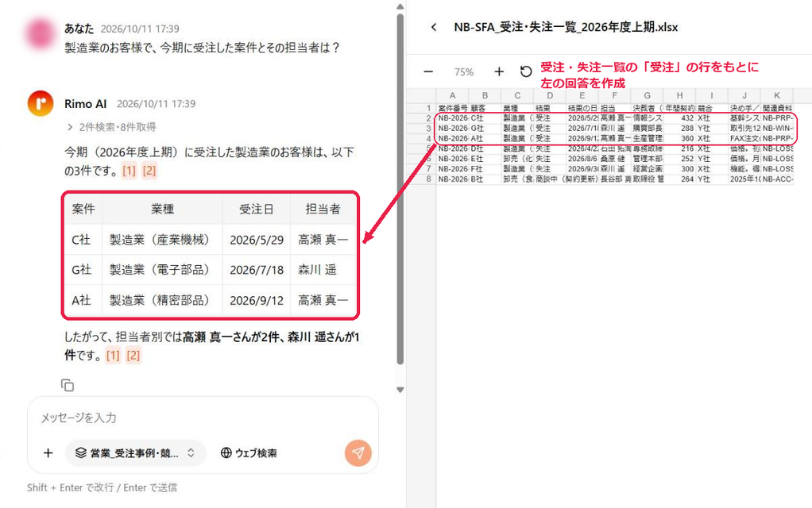Click the 製造業（産業機械） cell
Viewport: 812px width, 508px height.
(163, 240)
